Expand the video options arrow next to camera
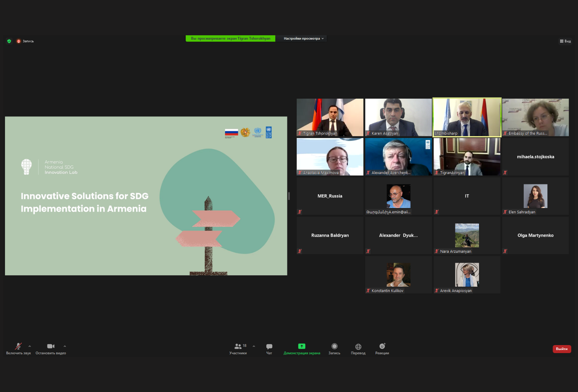The height and width of the screenshot is (392, 578). [x=65, y=346]
